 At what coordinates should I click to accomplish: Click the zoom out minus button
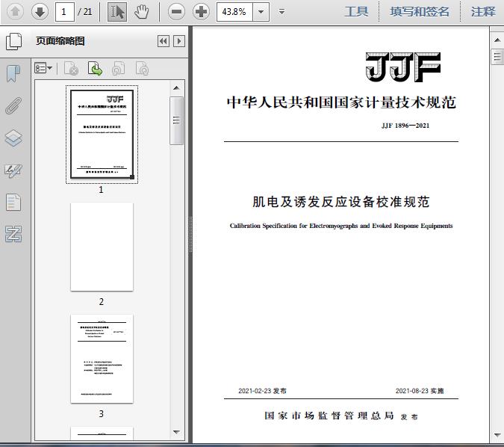pyautogui.click(x=176, y=11)
